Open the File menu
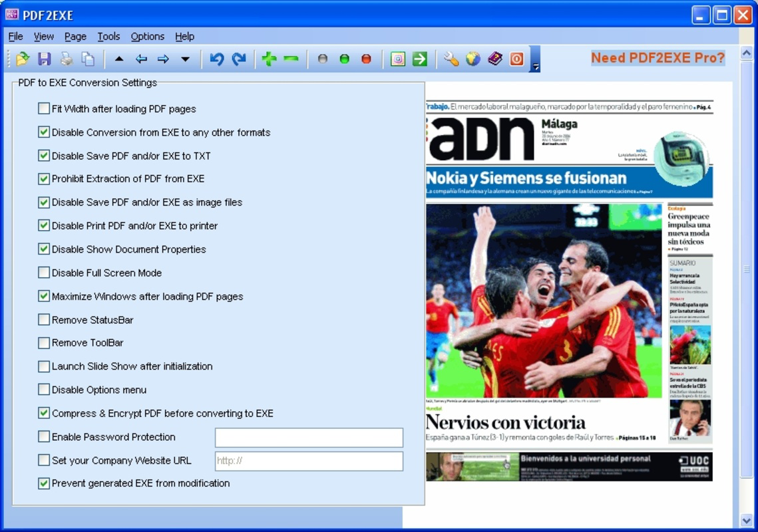This screenshot has height=532, width=758. 15,36
